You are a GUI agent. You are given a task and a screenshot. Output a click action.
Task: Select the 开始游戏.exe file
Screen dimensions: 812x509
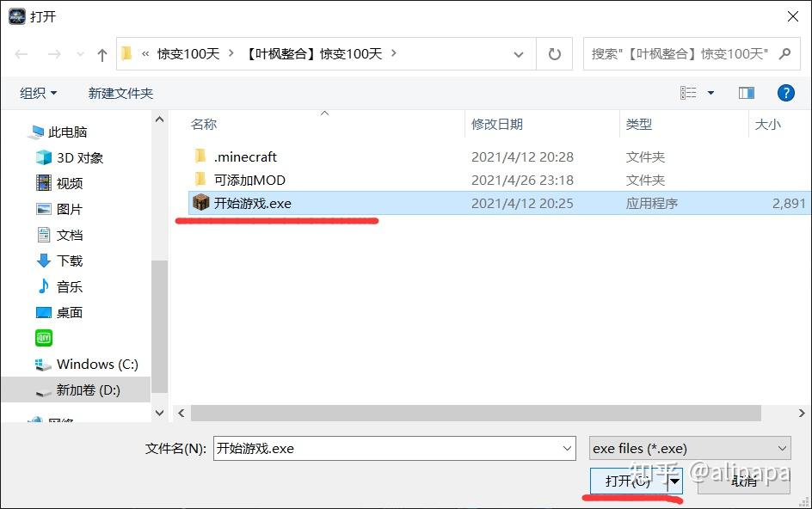(500, 203)
